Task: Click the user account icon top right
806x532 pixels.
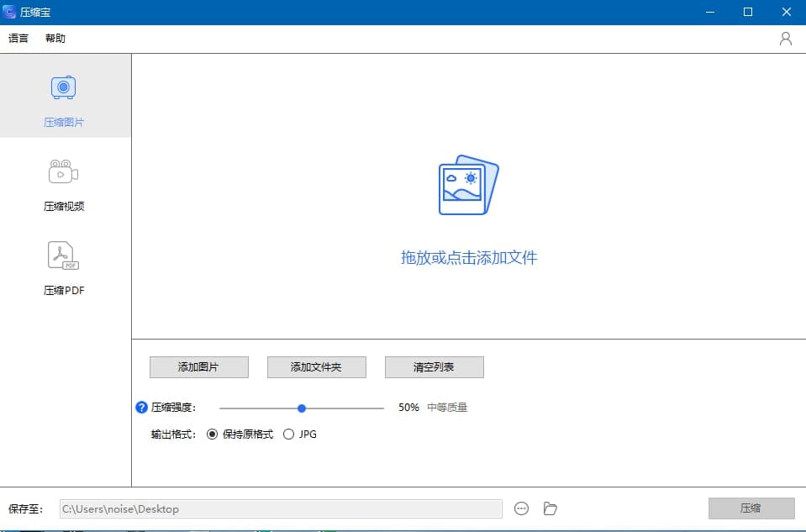Action: click(785, 38)
